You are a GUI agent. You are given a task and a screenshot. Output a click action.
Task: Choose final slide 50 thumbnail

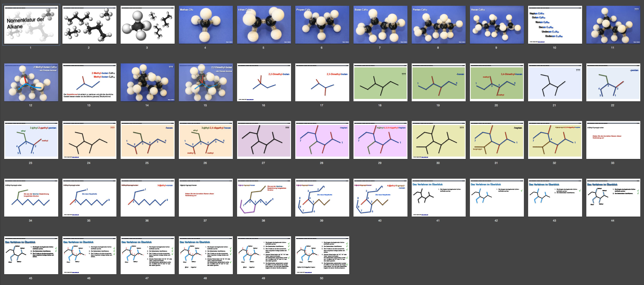(x=322, y=255)
